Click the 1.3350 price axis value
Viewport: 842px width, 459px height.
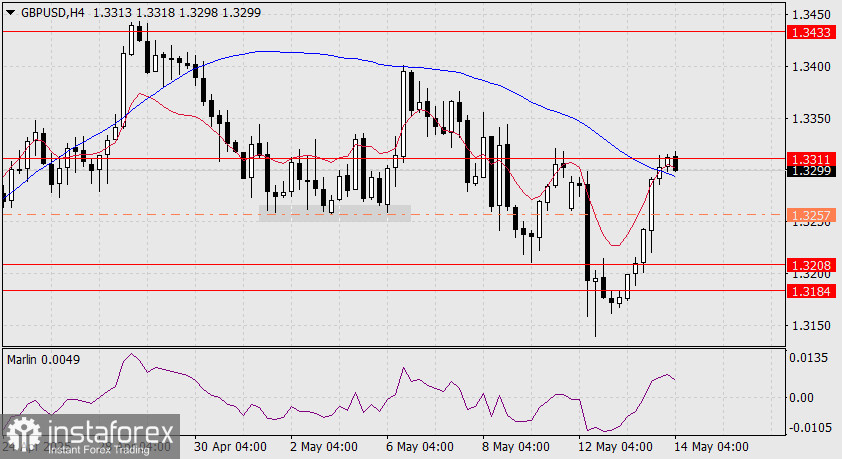811,119
